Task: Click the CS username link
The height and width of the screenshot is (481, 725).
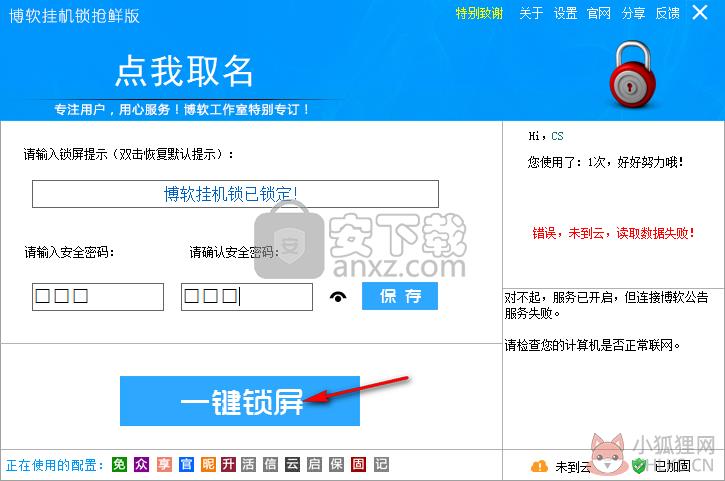Action: tap(557, 136)
